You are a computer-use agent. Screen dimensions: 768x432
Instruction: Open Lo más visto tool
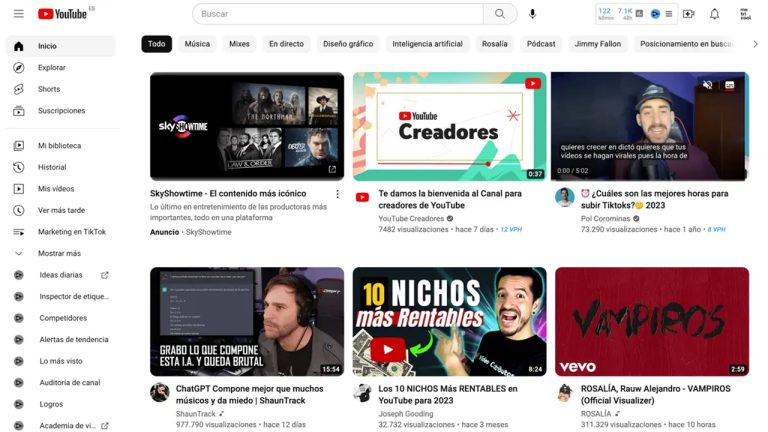61,361
